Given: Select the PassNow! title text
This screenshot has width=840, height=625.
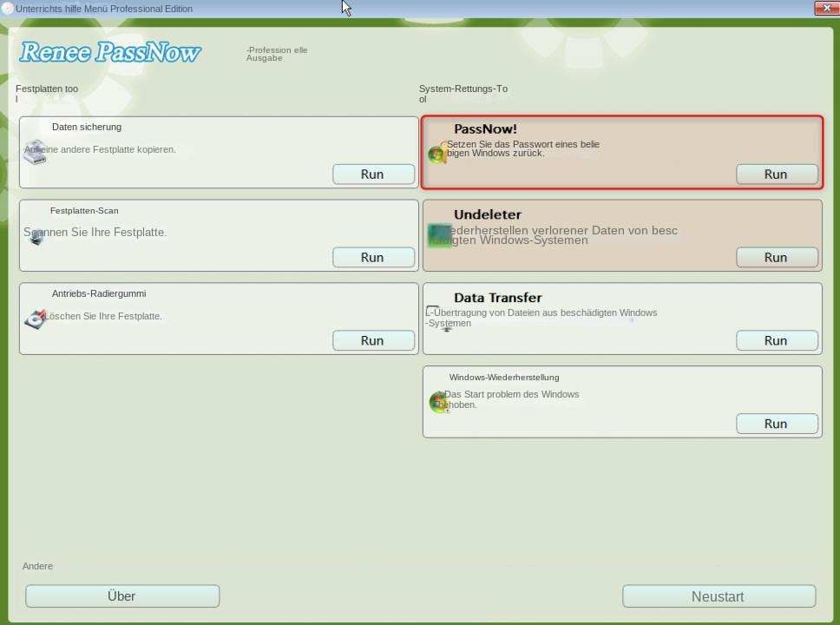Looking at the screenshot, I should [485, 129].
